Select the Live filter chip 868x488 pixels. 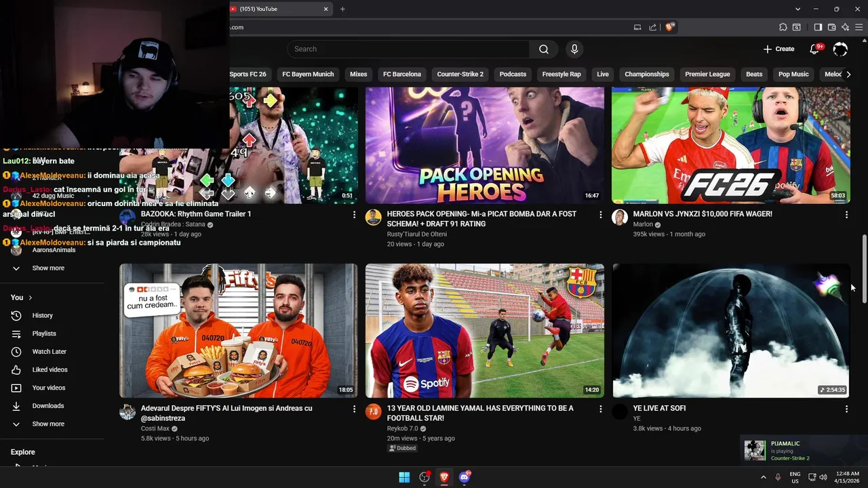(603, 74)
